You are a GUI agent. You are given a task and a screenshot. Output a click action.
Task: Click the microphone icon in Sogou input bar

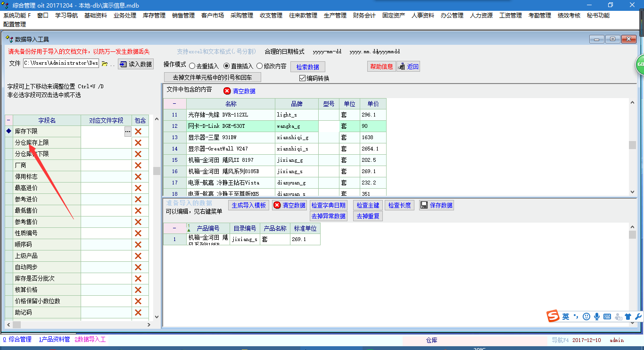pos(597,317)
